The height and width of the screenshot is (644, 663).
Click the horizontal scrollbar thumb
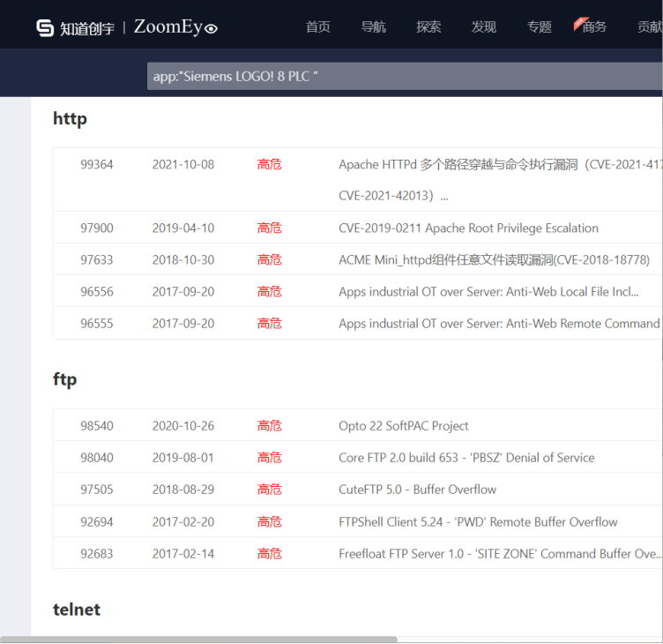(x=198, y=639)
